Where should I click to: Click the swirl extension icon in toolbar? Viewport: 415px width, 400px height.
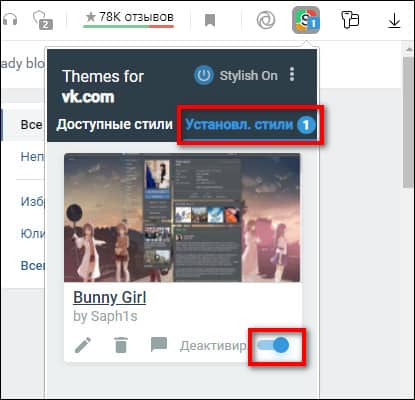[266, 20]
